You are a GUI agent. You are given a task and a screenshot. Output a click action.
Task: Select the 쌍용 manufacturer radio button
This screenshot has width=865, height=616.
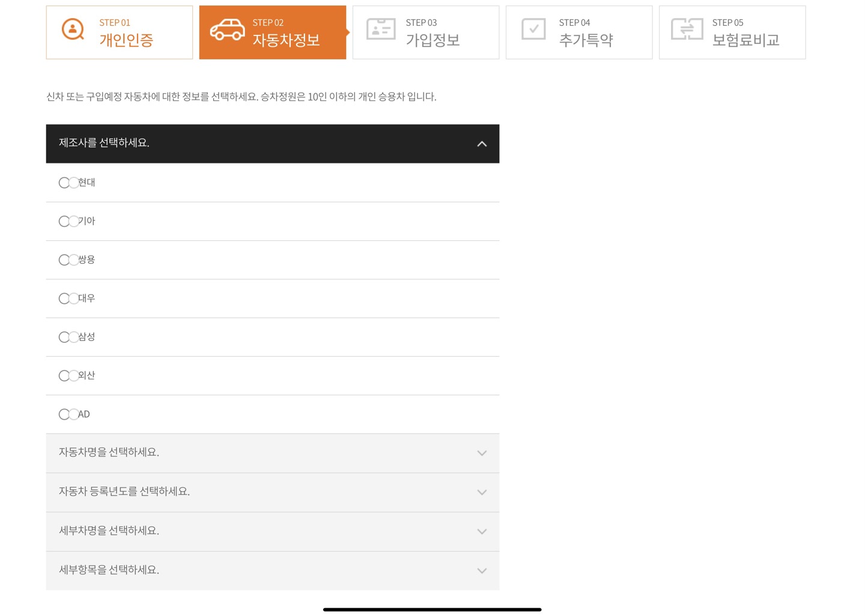[x=64, y=260]
